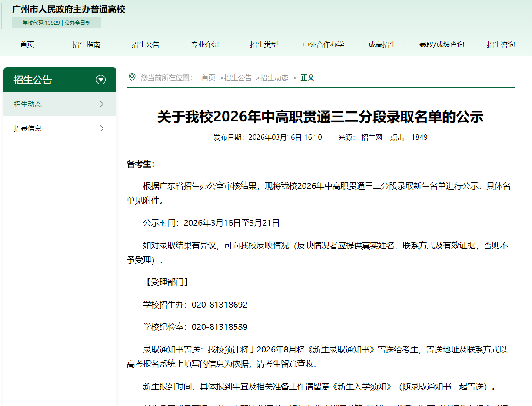Open the 首页 navigation menu
Viewport: 532px width, 406px height.
(27, 44)
